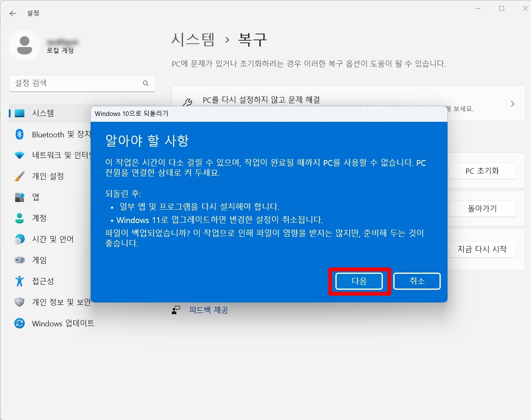Click the PC 초기화 button

[x=482, y=171]
